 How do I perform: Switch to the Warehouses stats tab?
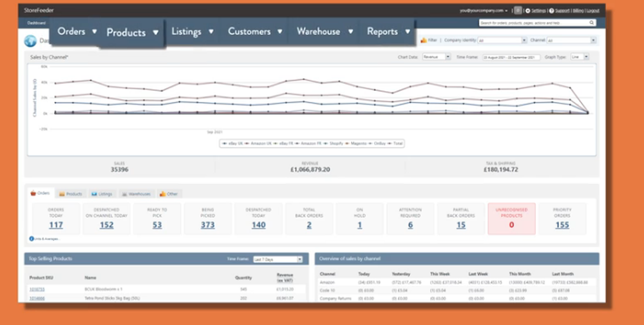coord(135,193)
